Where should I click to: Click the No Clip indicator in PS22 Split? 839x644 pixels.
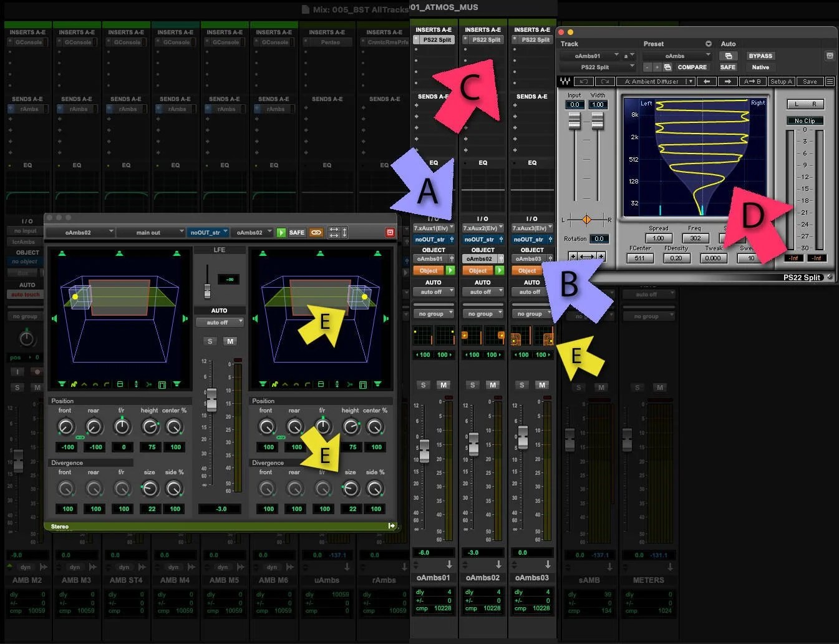(805, 120)
